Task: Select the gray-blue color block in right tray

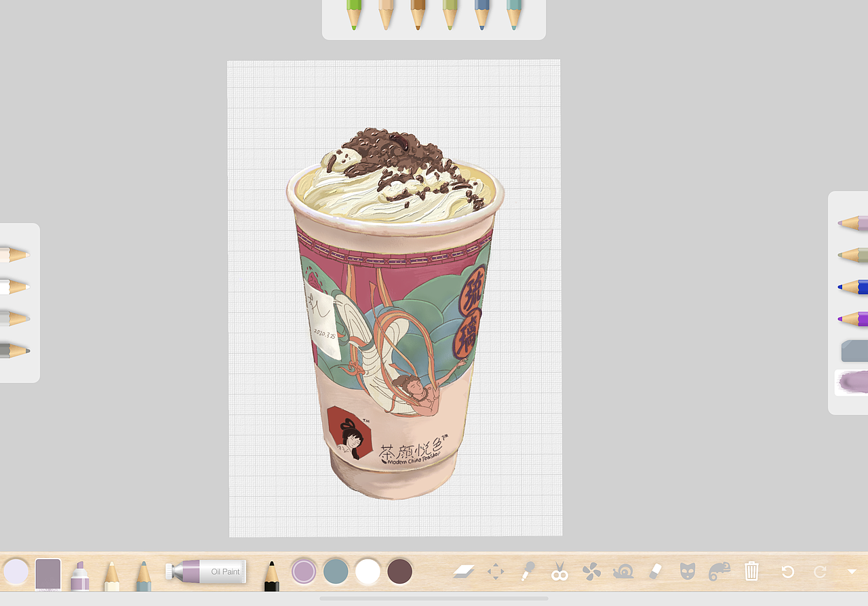Action: click(854, 351)
